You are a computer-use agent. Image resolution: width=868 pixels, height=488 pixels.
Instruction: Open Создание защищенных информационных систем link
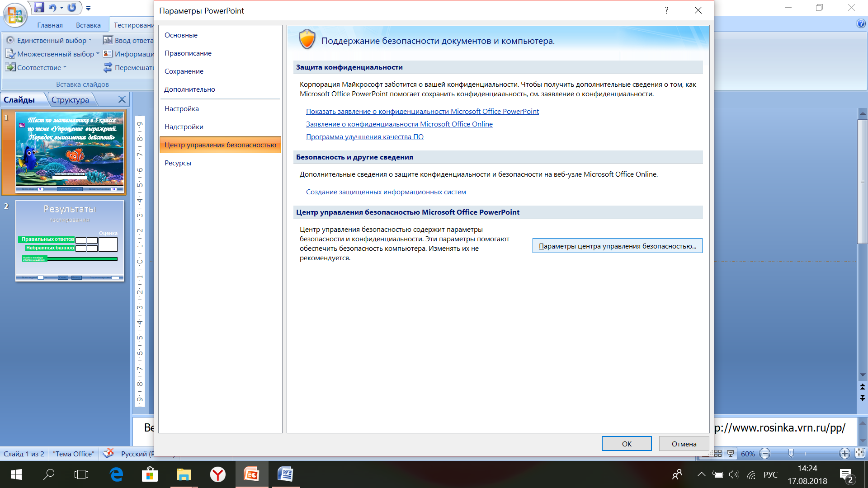pyautogui.click(x=386, y=192)
